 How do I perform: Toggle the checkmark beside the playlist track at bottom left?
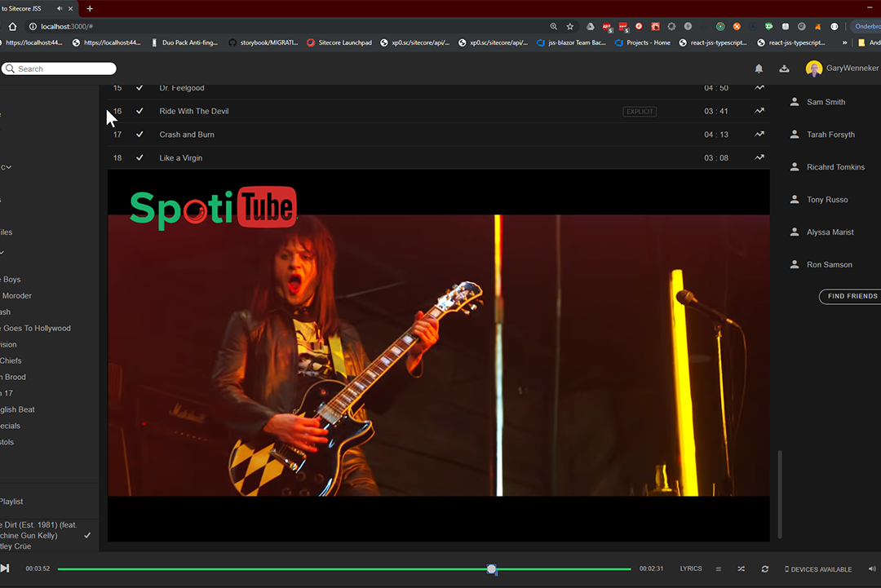pos(87,536)
